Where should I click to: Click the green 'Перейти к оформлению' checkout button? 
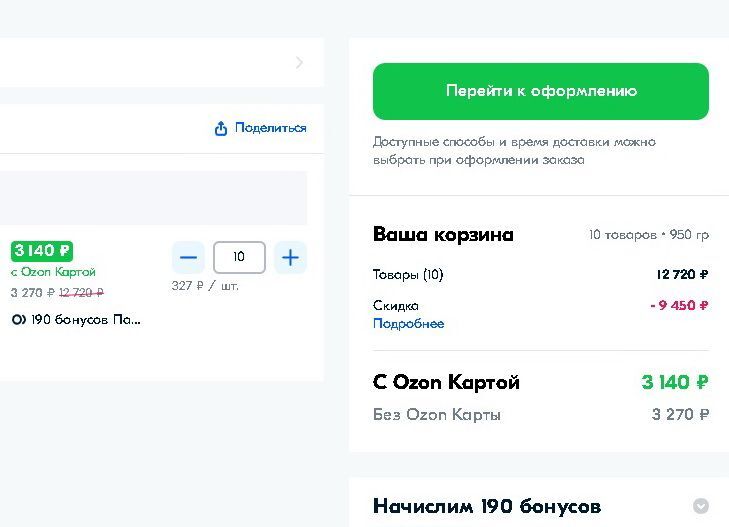coord(541,91)
